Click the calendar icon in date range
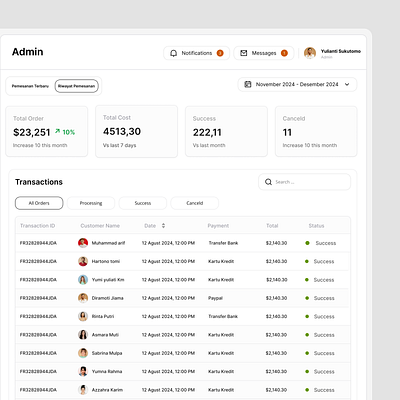Viewport: 400px width, 400px height. click(x=248, y=84)
